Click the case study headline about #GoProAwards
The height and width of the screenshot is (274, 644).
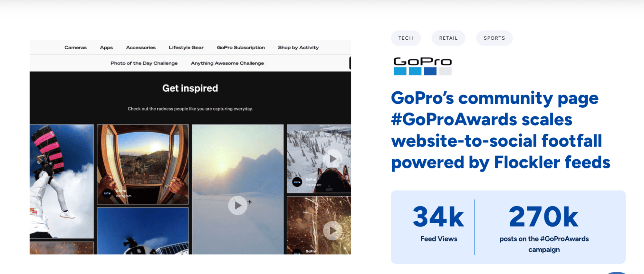click(x=501, y=130)
